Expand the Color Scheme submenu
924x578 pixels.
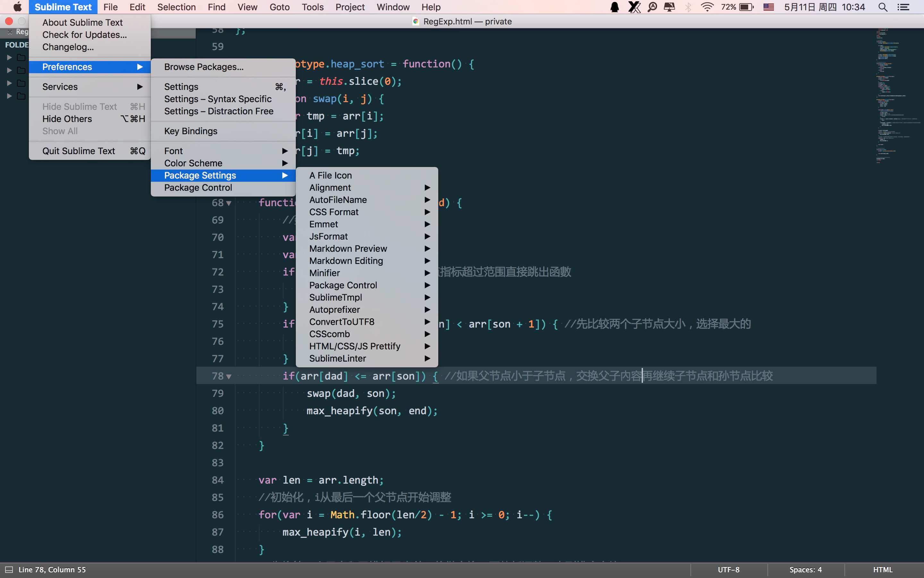click(x=223, y=163)
